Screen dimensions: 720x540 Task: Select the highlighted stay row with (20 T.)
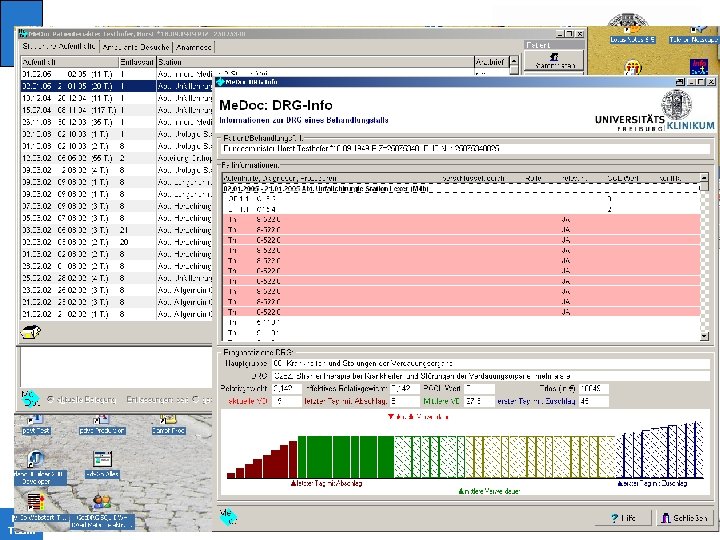(x=117, y=86)
